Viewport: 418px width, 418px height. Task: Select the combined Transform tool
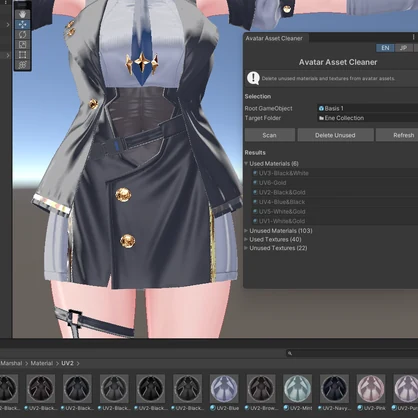(x=22, y=65)
